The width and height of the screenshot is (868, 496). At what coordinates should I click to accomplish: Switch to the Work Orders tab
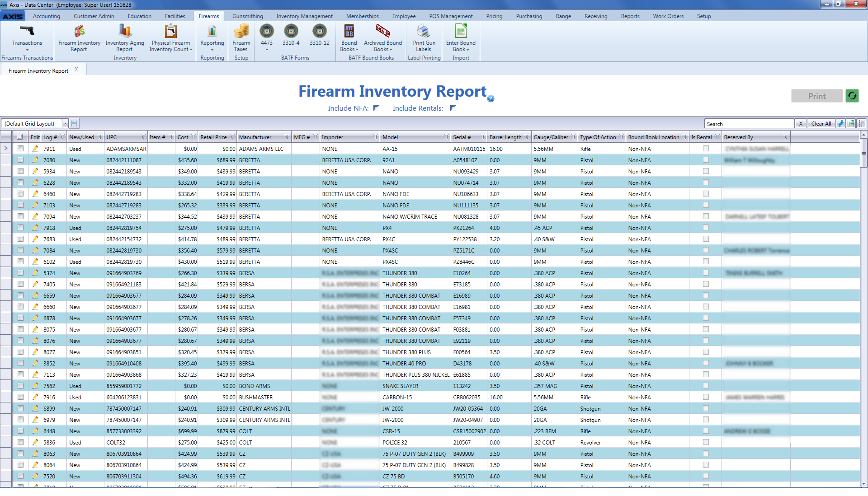coord(668,16)
